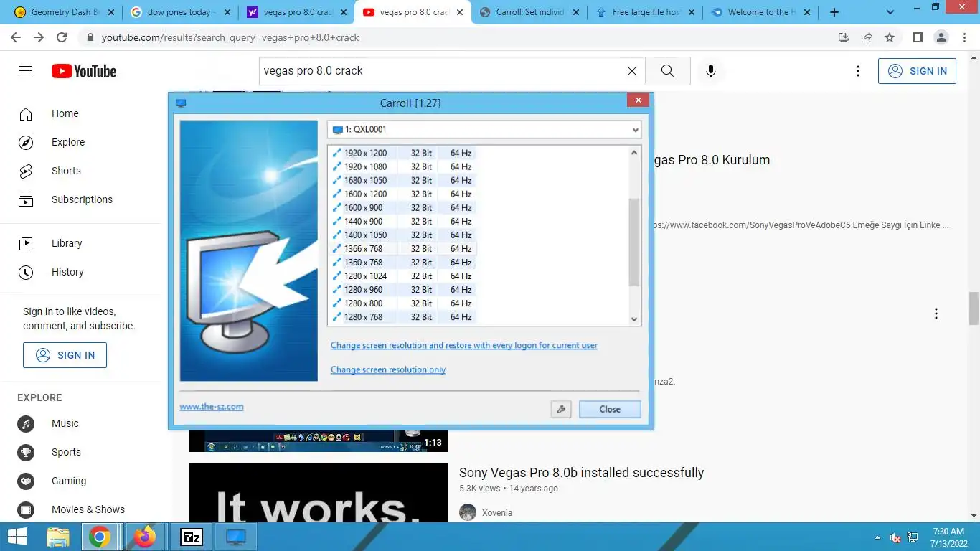Open video options three-dot menu
The height and width of the screenshot is (551, 980).
coord(936,314)
